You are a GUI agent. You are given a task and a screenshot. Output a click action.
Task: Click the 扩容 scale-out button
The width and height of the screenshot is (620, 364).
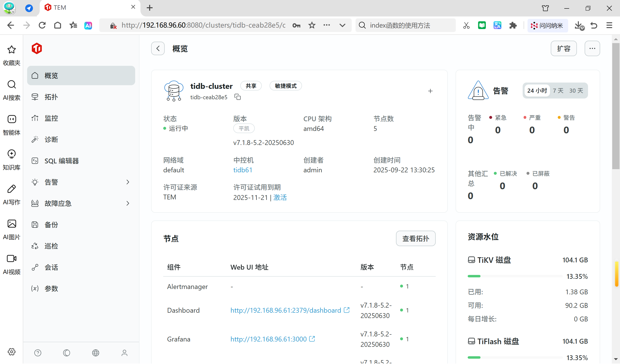pyautogui.click(x=564, y=48)
